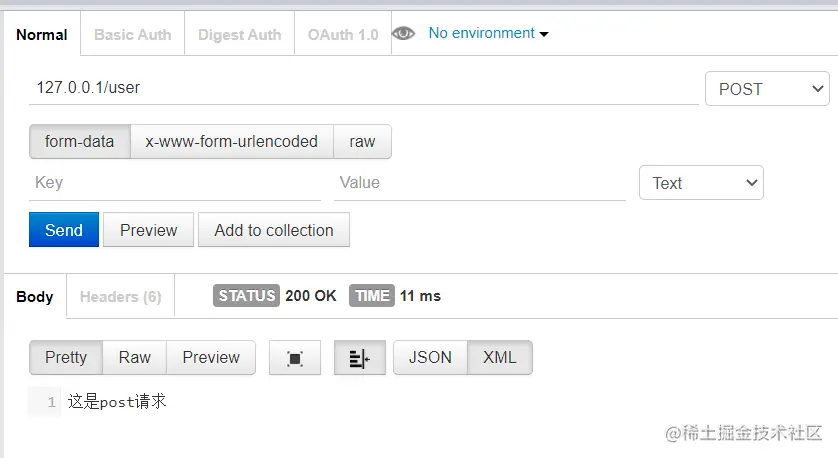Screen dimensions: 838x458
Task: Click the Key input field
Action: point(175,183)
